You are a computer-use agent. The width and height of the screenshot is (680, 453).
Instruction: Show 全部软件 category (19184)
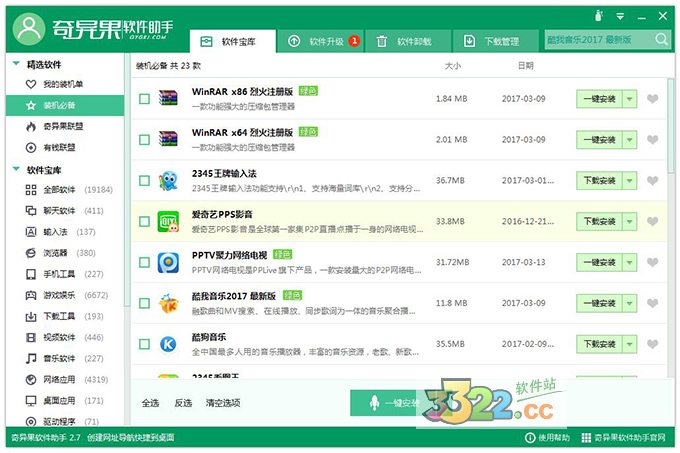click(x=65, y=189)
